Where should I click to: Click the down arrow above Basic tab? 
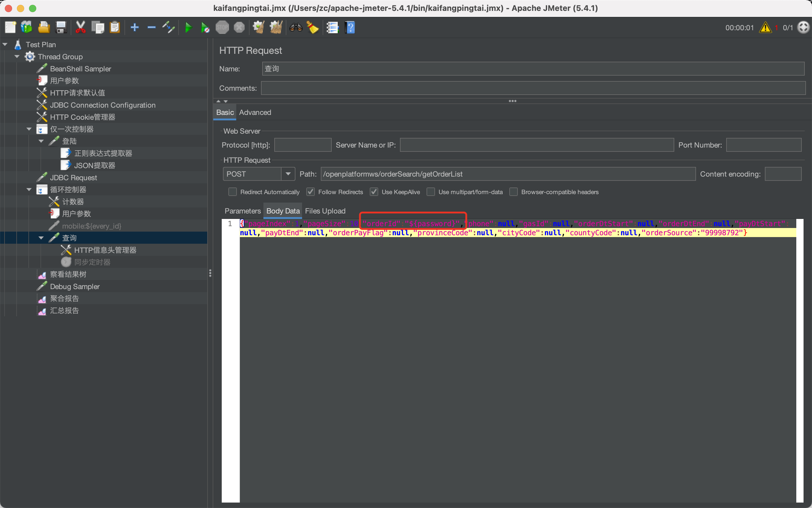coord(225,101)
